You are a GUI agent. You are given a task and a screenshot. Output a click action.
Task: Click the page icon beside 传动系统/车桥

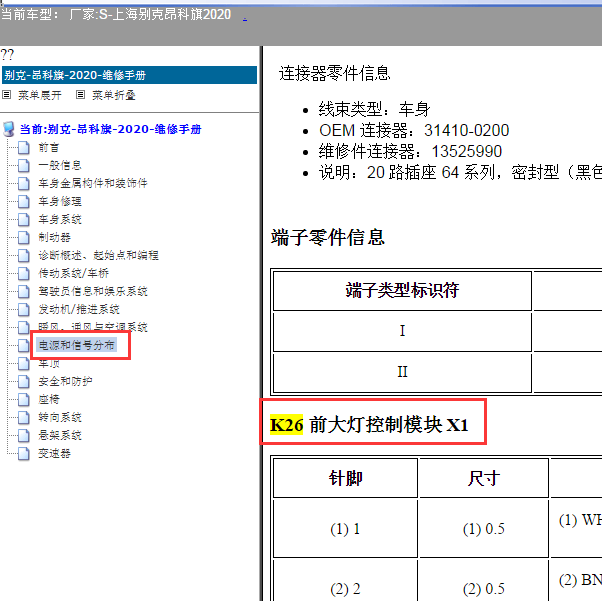click(24, 273)
